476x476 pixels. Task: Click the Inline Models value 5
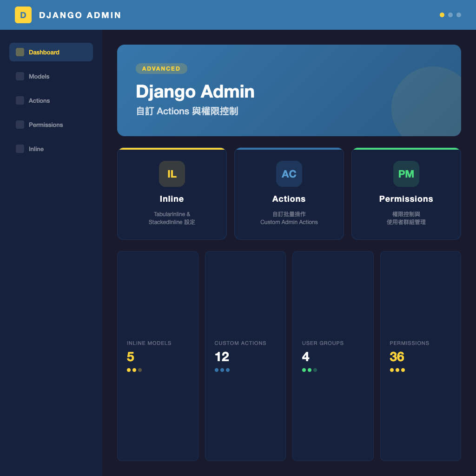click(131, 357)
